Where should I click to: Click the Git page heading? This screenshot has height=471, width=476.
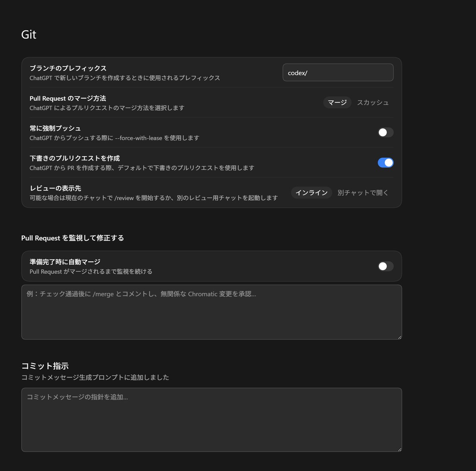[x=29, y=34]
